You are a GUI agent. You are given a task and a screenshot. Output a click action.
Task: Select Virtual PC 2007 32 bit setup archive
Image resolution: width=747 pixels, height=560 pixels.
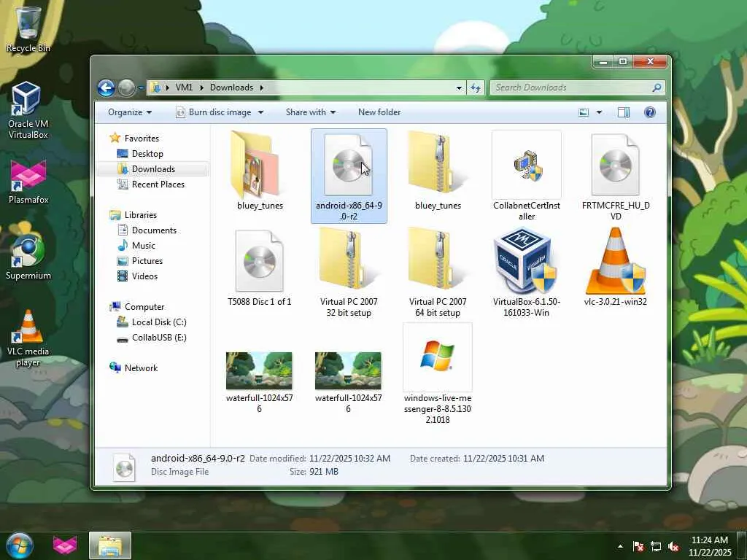click(349, 273)
